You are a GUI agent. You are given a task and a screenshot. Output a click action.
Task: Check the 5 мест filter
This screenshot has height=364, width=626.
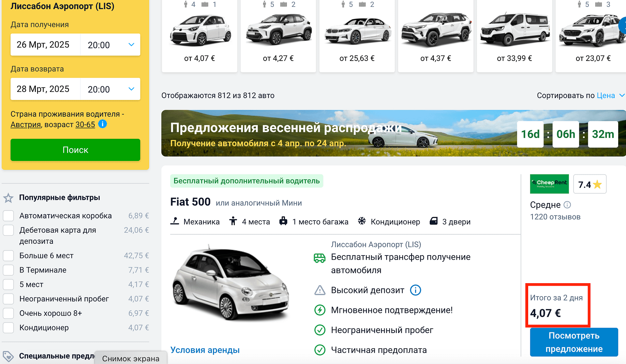point(8,284)
